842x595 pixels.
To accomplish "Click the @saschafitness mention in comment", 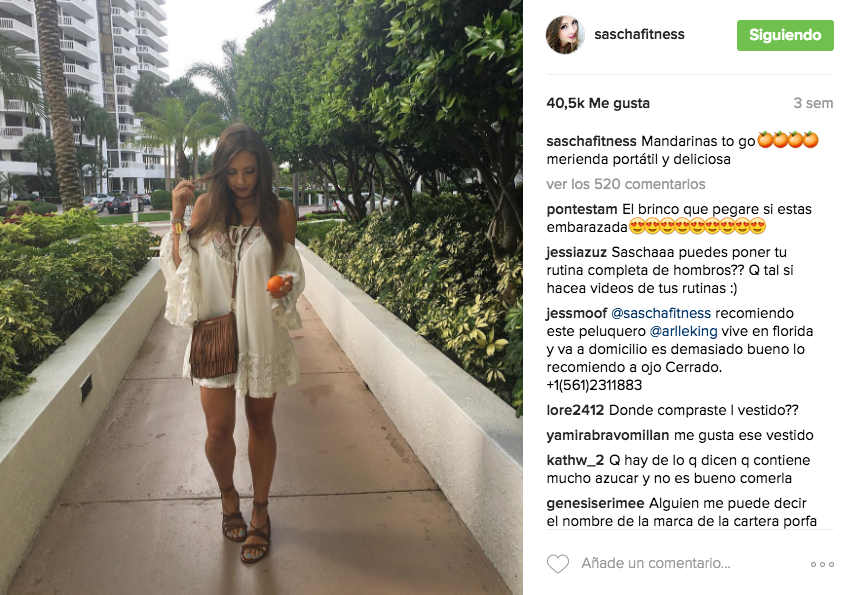I will point(660,313).
